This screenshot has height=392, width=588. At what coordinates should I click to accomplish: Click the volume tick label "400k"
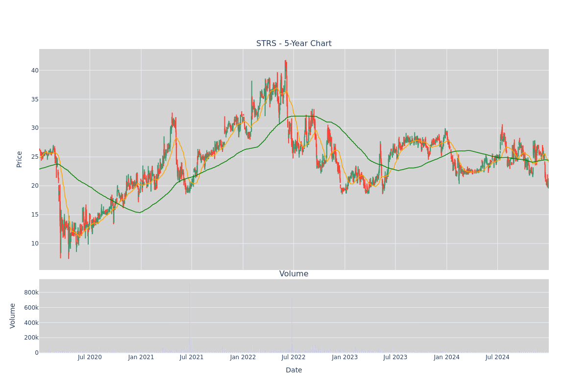click(x=31, y=323)
